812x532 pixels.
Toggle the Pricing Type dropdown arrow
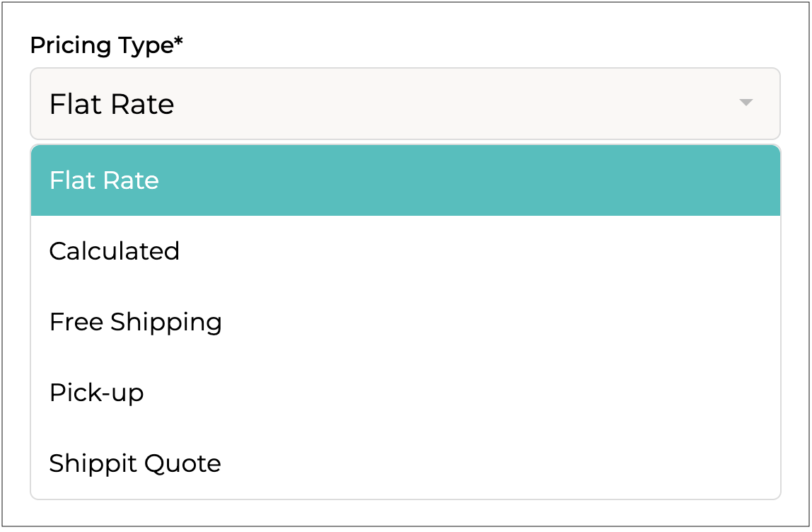point(745,103)
